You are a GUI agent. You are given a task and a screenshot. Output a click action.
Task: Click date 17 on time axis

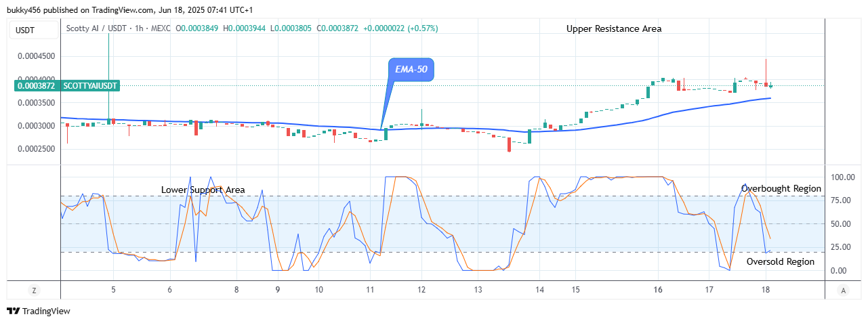709,290
